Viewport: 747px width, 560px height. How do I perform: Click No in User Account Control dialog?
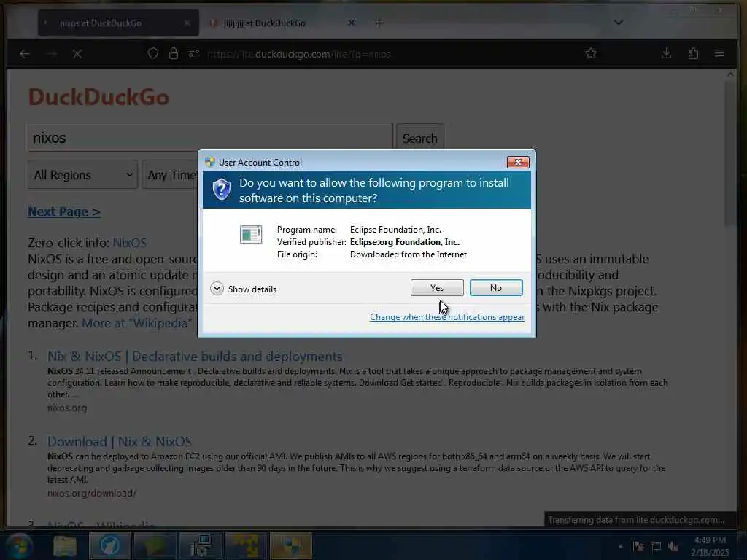[496, 287]
